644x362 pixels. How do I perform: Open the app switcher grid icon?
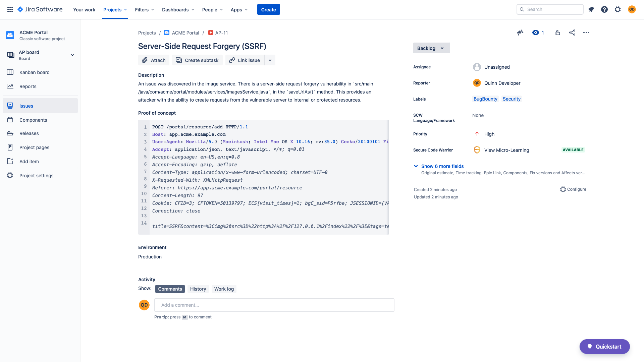pos(10,9)
